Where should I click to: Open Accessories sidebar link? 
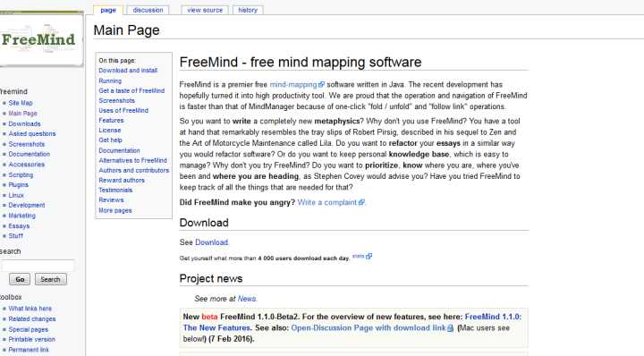[27, 165]
